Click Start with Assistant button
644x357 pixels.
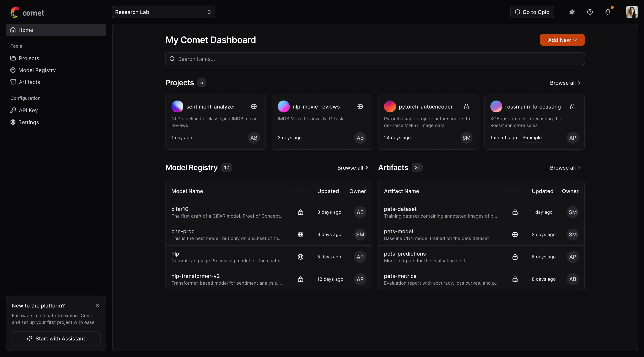click(56, 339)
